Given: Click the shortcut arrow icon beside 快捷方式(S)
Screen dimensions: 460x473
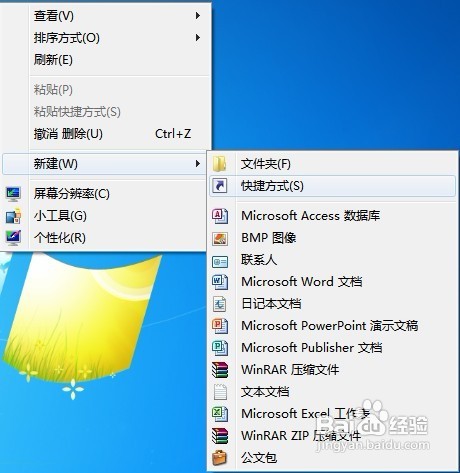Looking at the screenshot, I should [x=220, y=186].
